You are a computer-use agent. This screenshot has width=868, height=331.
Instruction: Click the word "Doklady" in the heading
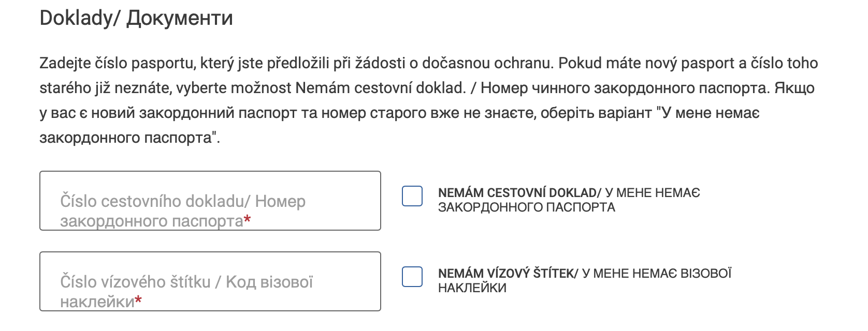click(76, 18)
